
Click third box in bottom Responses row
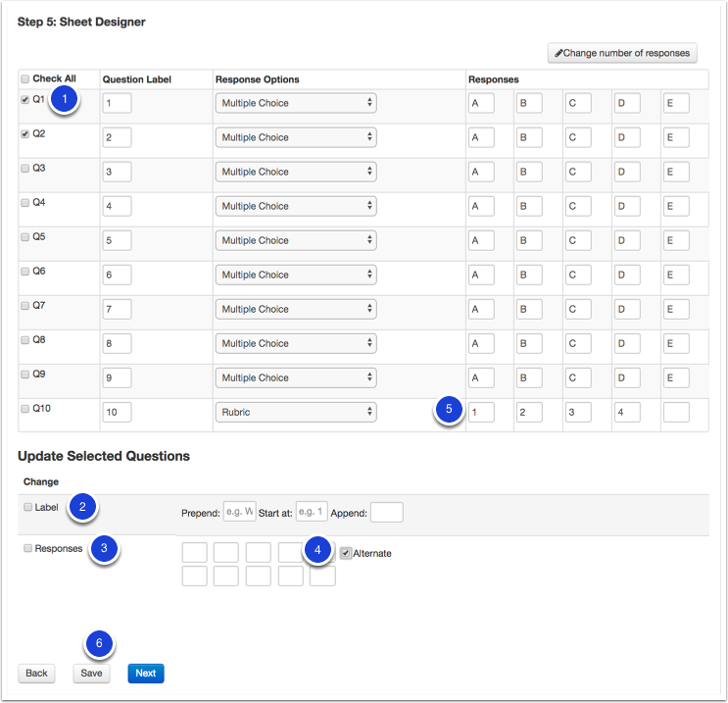[258, 576]
